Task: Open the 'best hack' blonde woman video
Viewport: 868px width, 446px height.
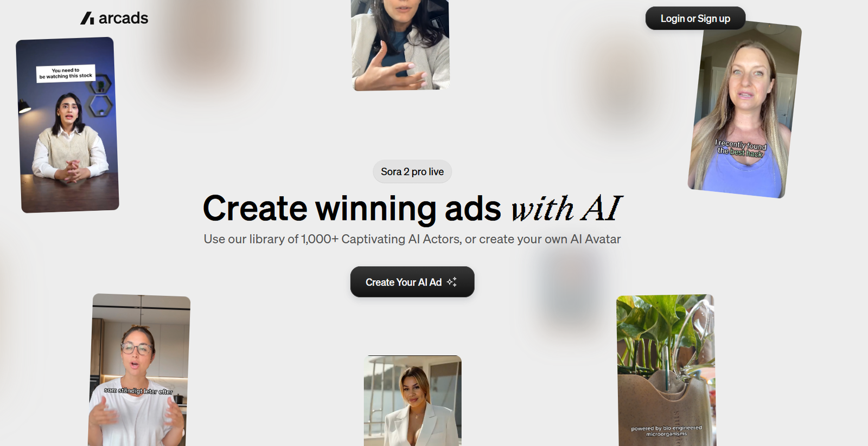Action: 745,109
